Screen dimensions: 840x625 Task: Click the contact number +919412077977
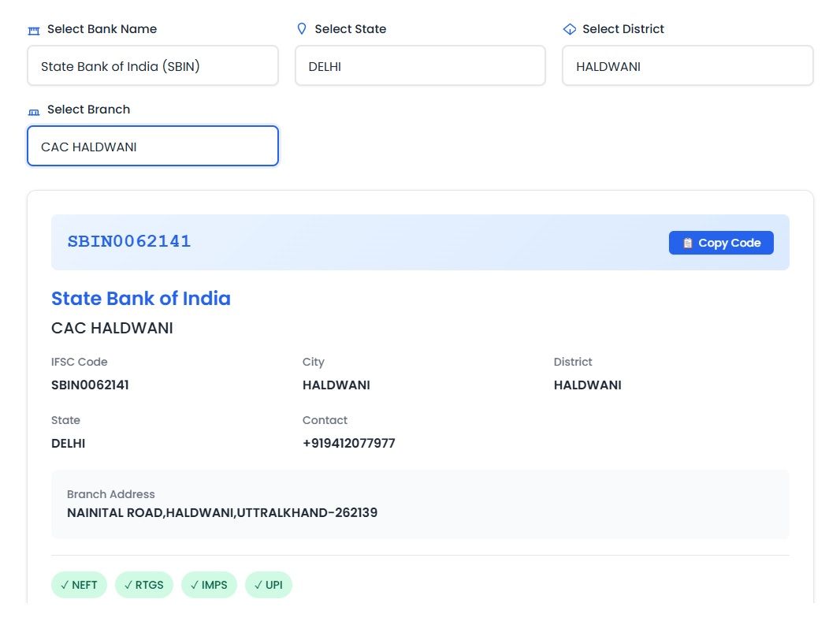click(348, 443)
